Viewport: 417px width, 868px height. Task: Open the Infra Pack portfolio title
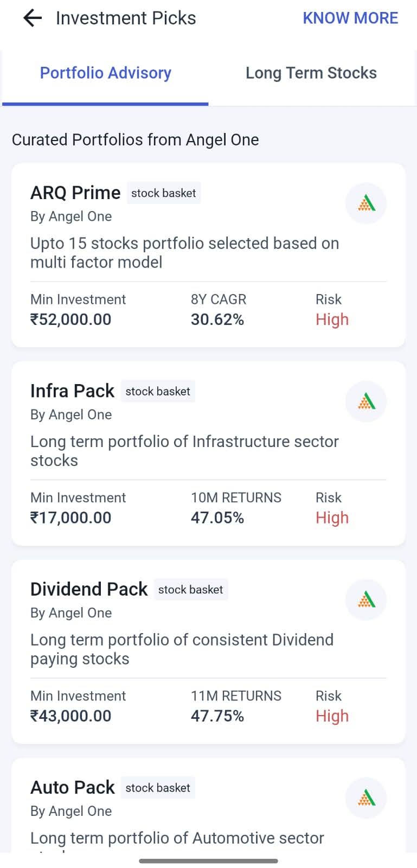(x=72, y=391)
